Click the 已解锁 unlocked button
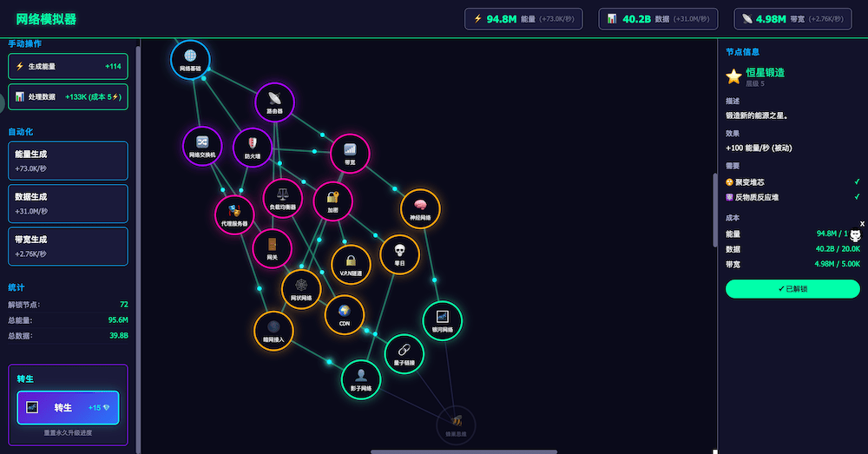The image size is (868, 454). point(792,288)
